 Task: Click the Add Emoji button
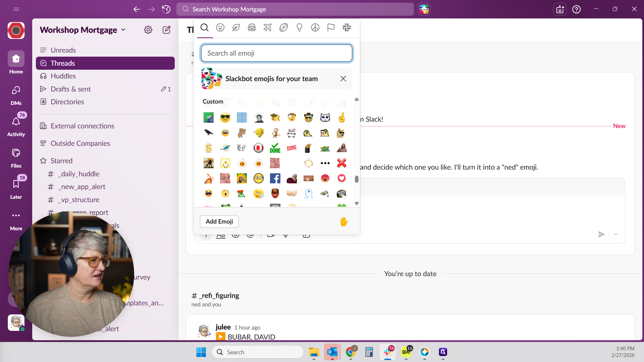pos(219,221)
